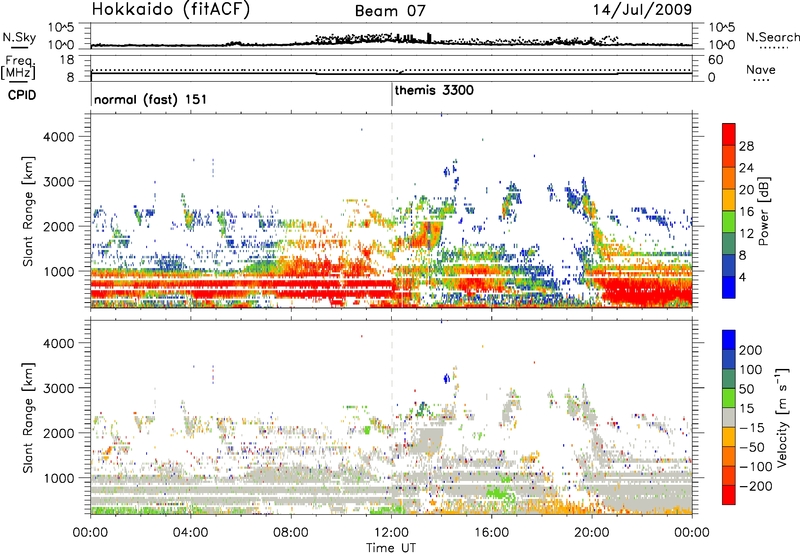Click the Hokkaido (fitACF) title text
This screenshot has height=554, width=800.
click(171, 10)
